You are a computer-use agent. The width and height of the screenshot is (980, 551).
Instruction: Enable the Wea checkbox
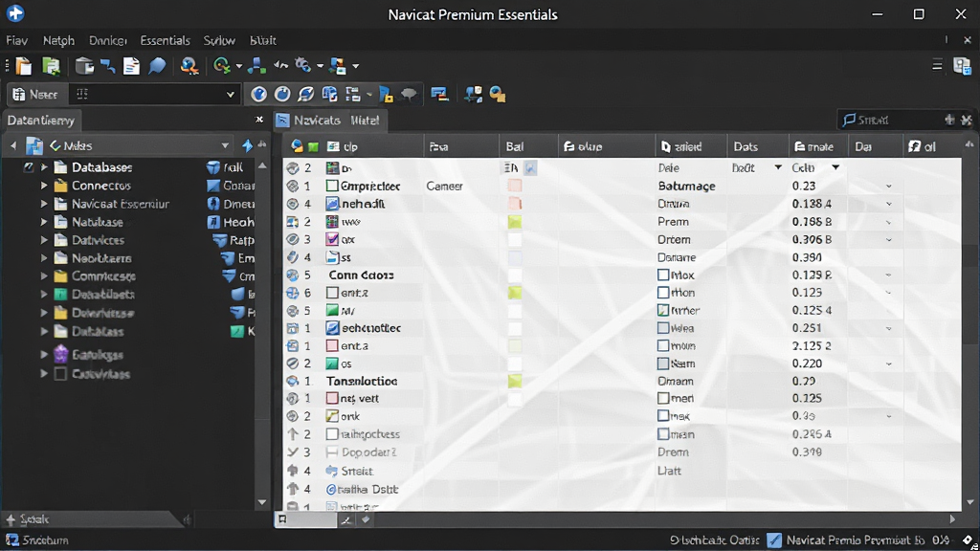[663, 327]
